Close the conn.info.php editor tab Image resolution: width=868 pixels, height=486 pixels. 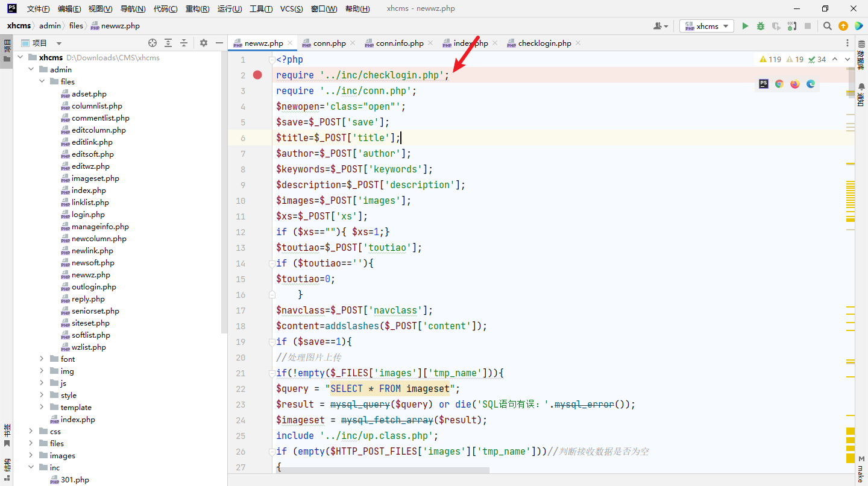click(430, 43)
